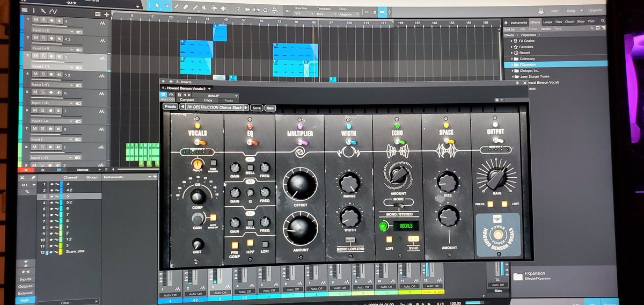Switch to Instruments browser tab
644x305 pixels.
[x=519, y=22]
